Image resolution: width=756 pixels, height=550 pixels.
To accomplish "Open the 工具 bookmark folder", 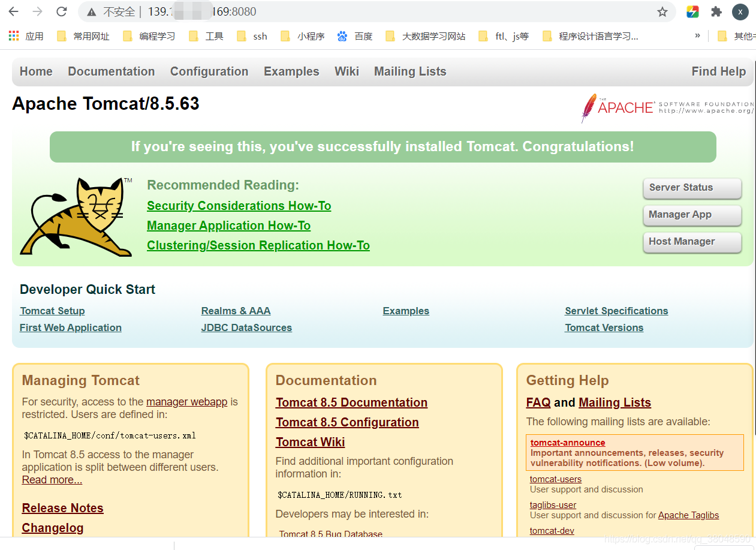I will pos(206,36).
